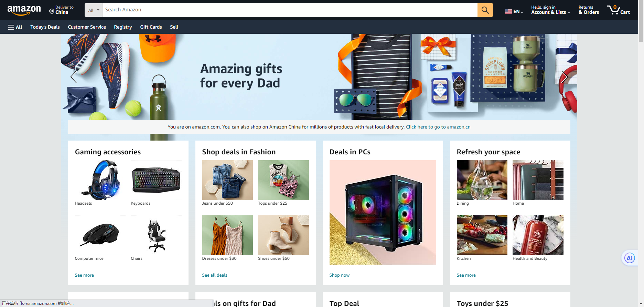Screen dimensions: 644x307
Task: Click the orange search magnifier button
Action: 485,10
